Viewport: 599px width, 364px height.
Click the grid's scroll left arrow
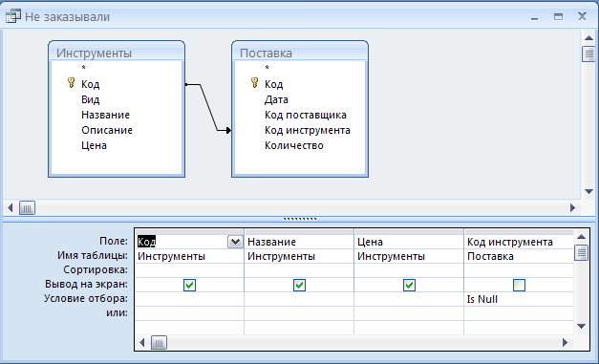(x=141, y=343)
